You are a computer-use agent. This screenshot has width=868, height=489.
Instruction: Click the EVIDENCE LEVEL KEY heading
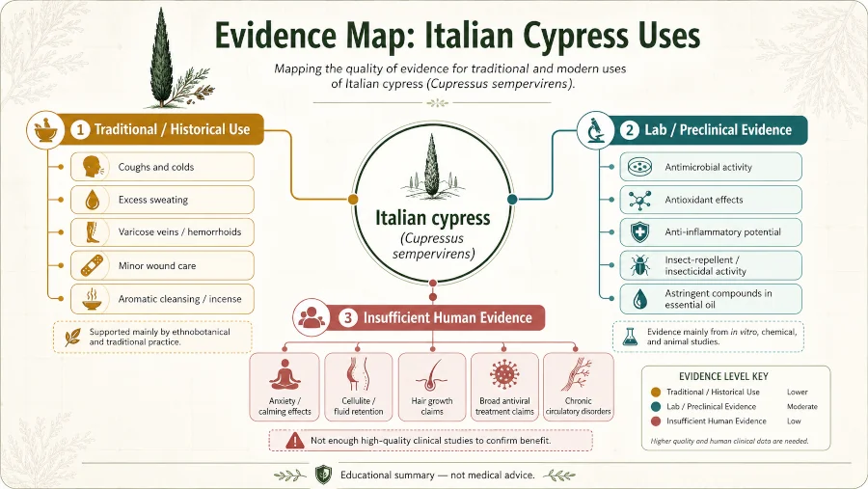723,376
